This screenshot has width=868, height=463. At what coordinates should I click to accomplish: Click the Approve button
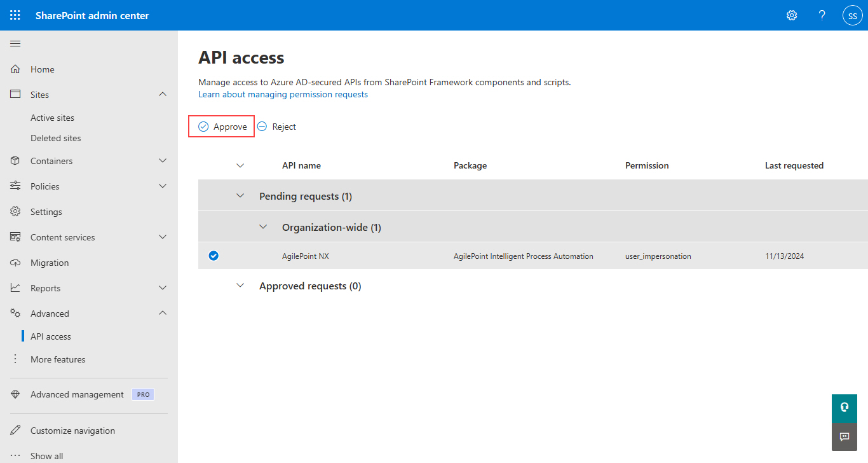[222, 127]
